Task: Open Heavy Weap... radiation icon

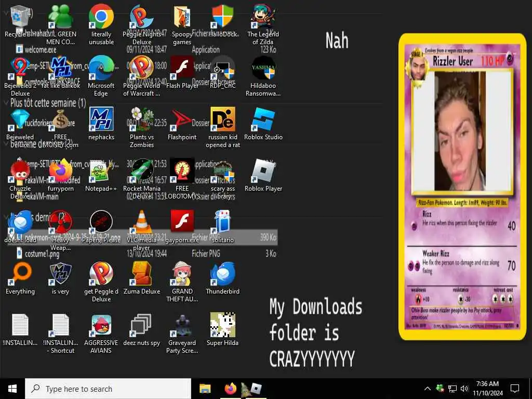Action: coord(60,222)
